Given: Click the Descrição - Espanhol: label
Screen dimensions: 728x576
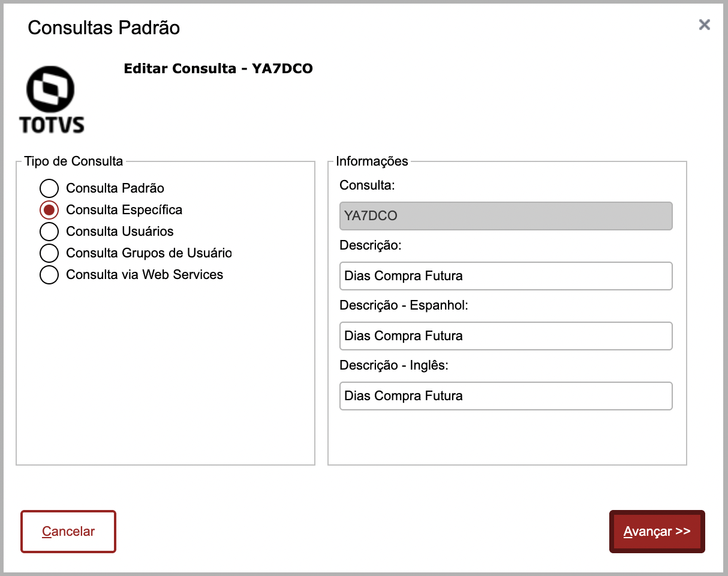Looking at the screenshot, I should (404, 305).
